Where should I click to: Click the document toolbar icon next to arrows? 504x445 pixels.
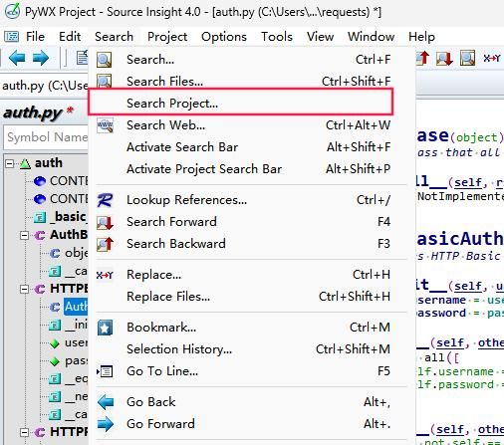[82, 58]
